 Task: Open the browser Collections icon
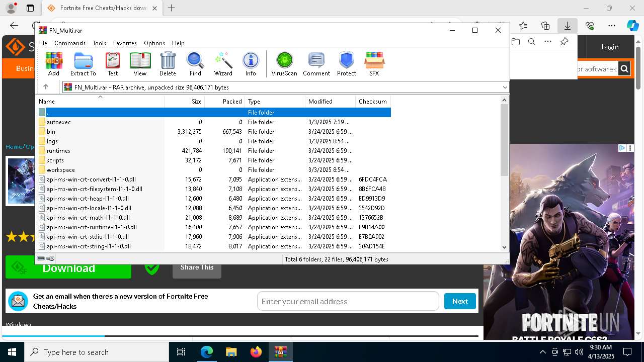545,26
